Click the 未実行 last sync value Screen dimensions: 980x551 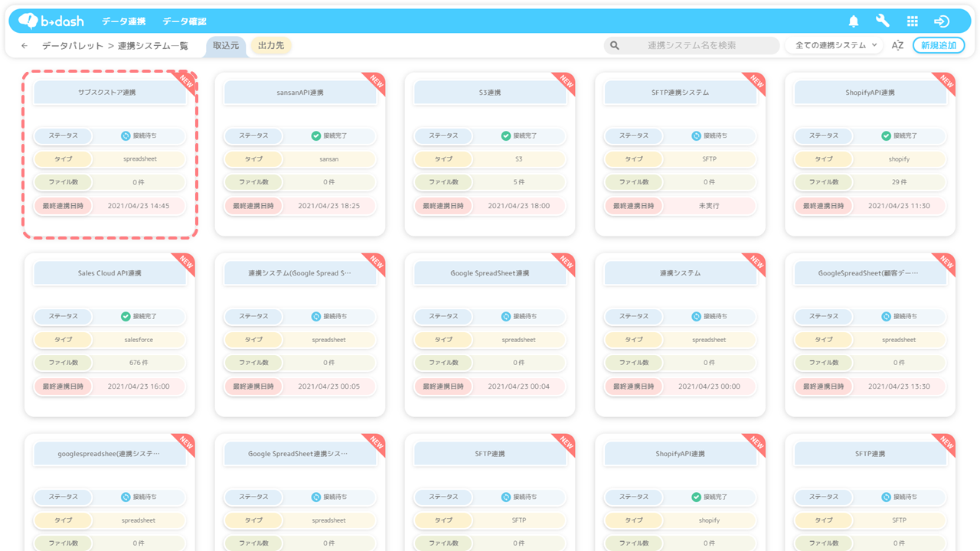coord(709,206)
